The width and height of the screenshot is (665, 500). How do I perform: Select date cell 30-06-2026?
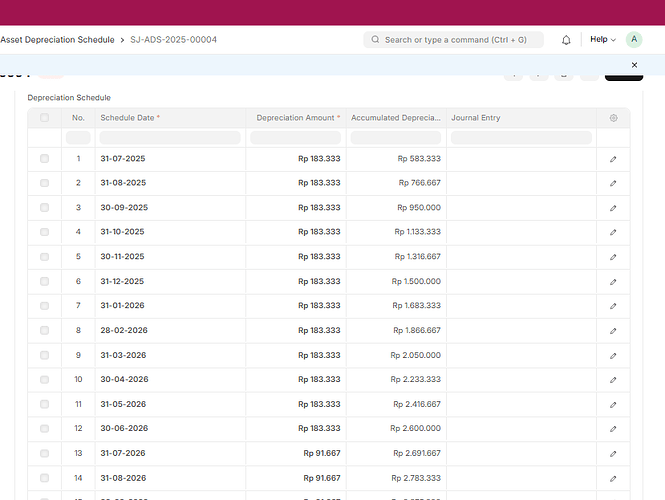coord(124,428)
